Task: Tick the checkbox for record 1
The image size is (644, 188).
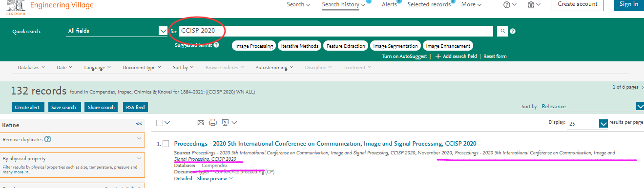Action: point(166,144)
